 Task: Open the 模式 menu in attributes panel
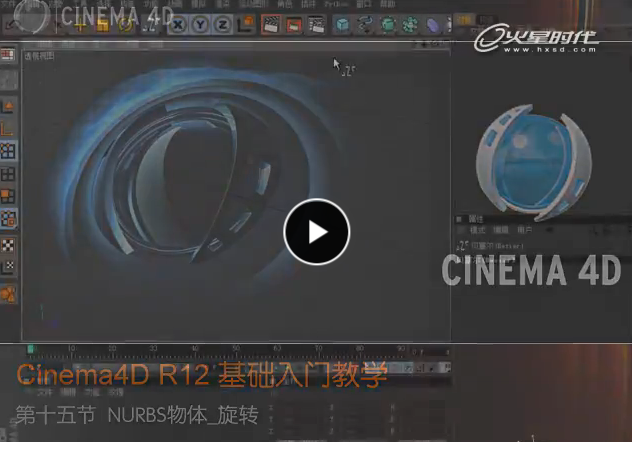[x=478, y=230]
